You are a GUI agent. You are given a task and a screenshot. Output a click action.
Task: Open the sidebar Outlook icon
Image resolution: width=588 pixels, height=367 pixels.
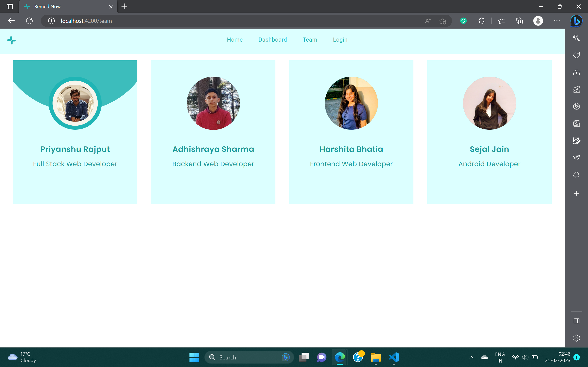coord(576,124)
